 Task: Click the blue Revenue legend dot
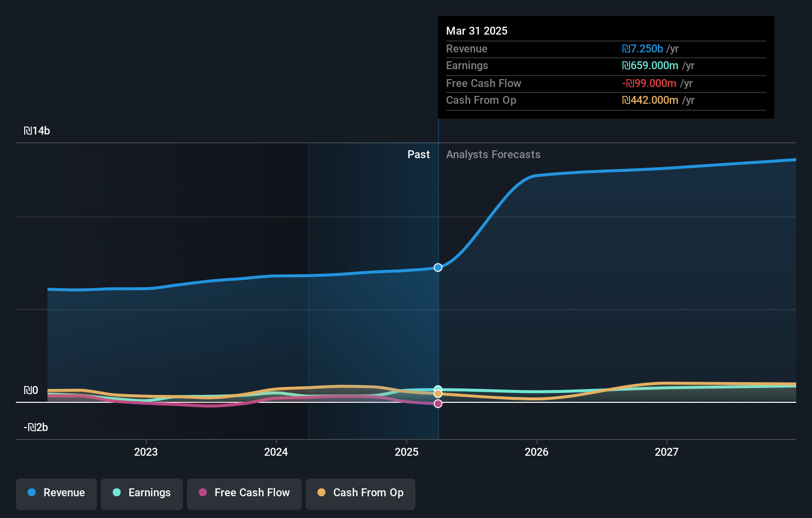31,493
